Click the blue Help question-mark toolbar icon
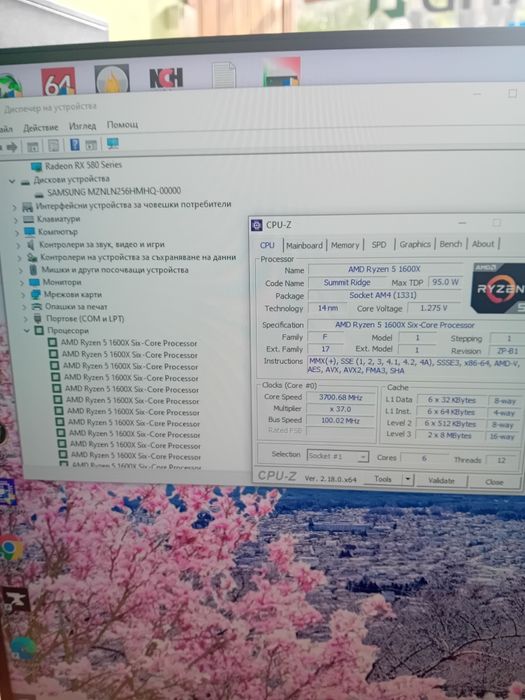The height and width of the screenshot is (700, 525). 75,144
